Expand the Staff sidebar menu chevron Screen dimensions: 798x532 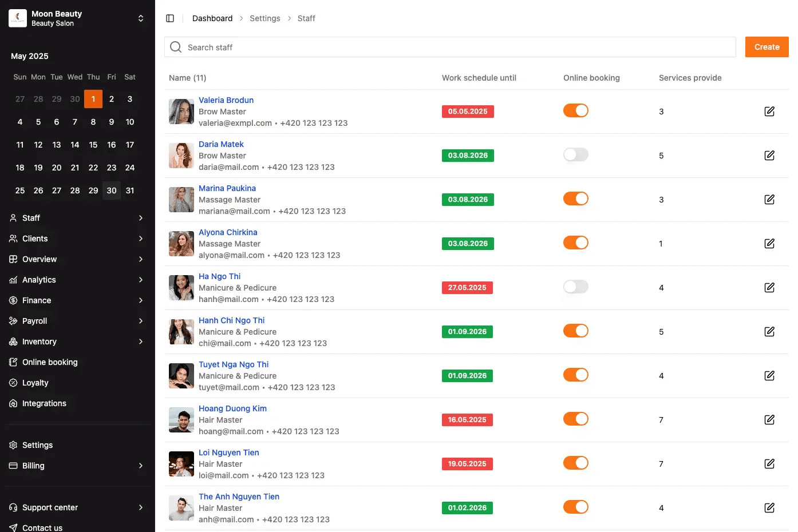pos(140,218)
